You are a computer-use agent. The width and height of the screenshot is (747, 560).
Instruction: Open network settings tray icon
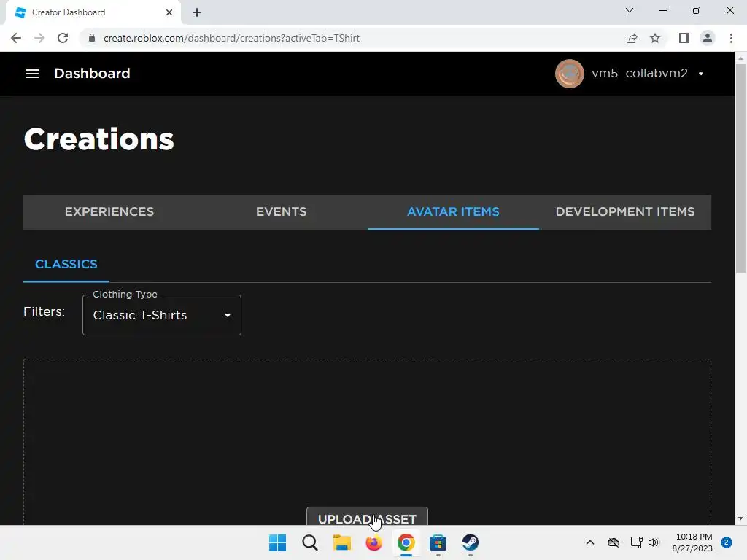click(x=636, y=542)
